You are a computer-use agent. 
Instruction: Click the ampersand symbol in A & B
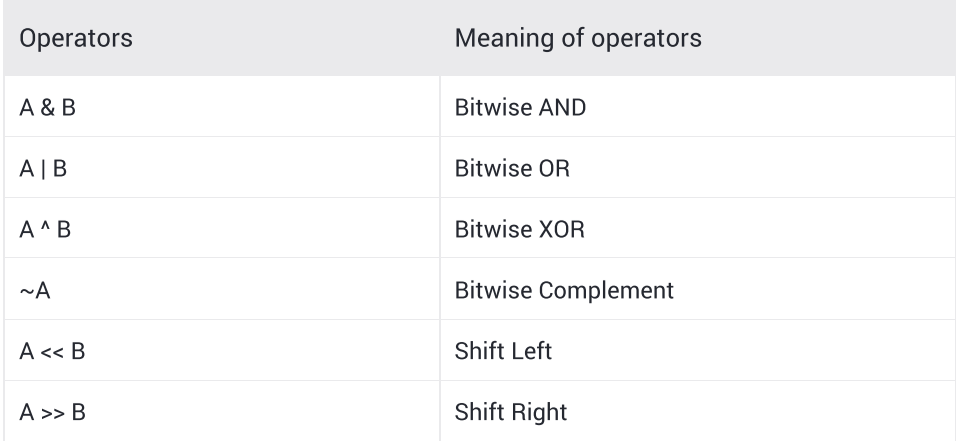tap(48, 107)
